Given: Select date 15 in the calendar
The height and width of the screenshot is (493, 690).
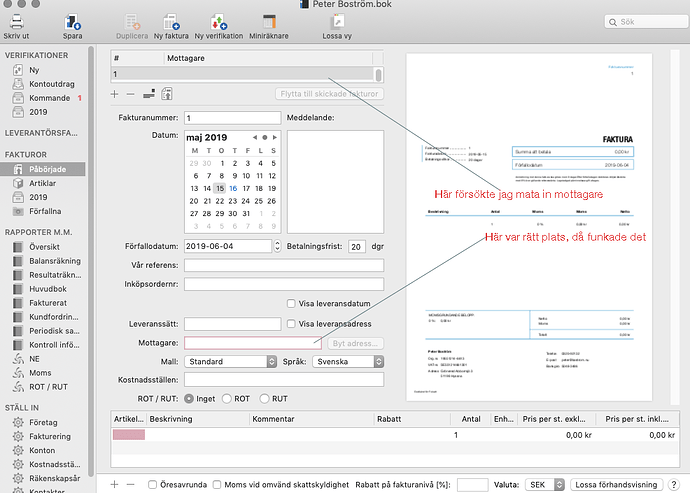Looking at the screenshot, I should 220,188.
